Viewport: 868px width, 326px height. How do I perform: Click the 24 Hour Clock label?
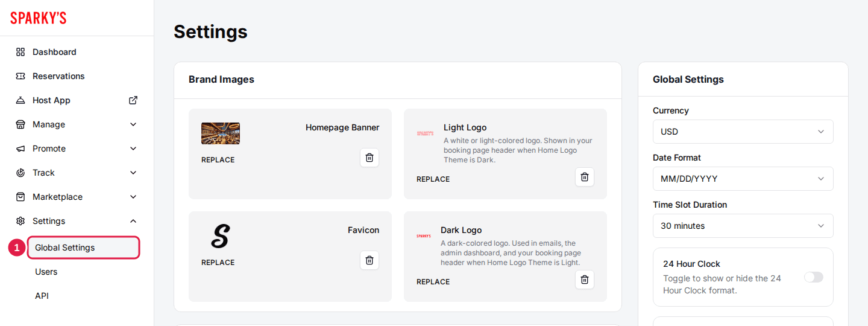pyautogui.click(x=691, y=264)
